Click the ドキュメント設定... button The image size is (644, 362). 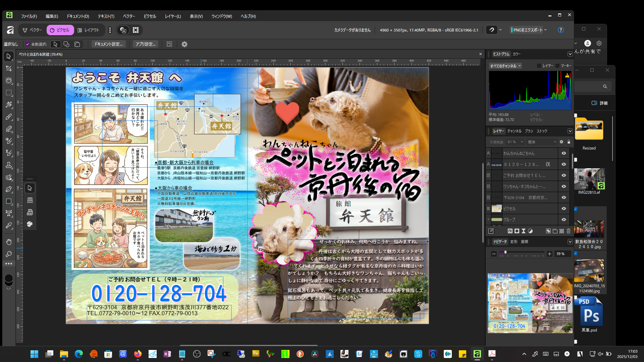(108, 44)
